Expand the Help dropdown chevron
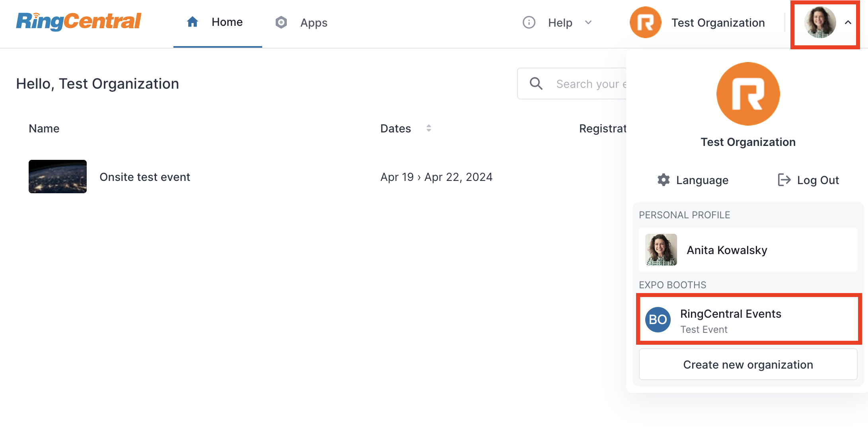Image resolution: width=868 pixels, height=435 pixels. (x=588, y=22)
